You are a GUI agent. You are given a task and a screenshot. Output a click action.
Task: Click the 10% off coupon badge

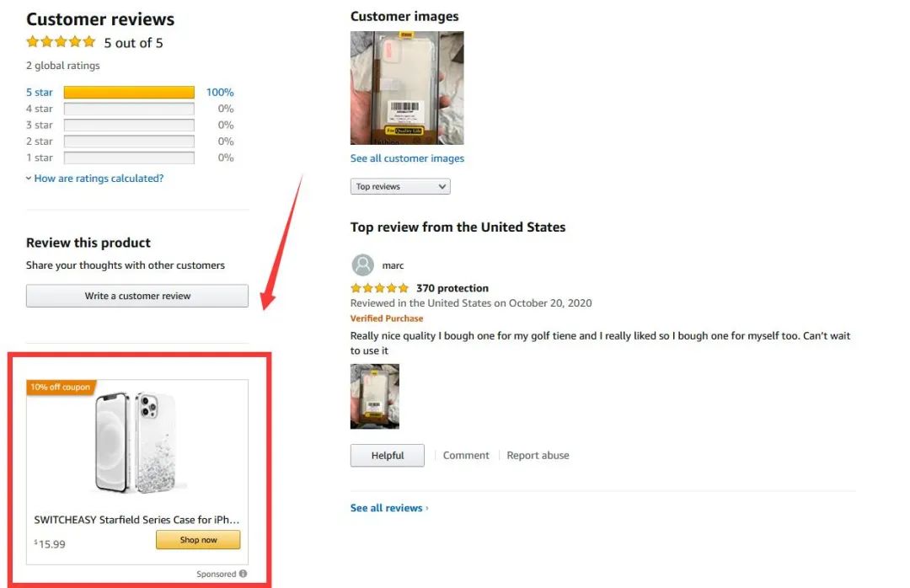point(60,388)
